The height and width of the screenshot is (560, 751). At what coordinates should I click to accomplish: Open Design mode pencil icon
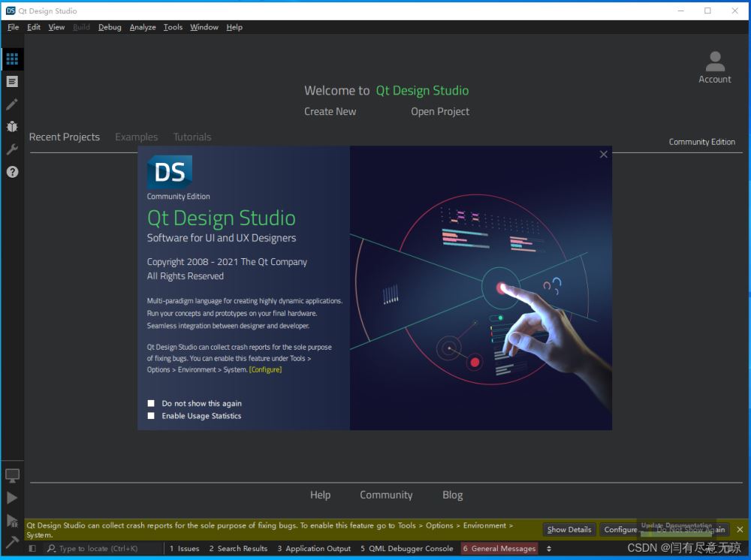click(12, 104)
